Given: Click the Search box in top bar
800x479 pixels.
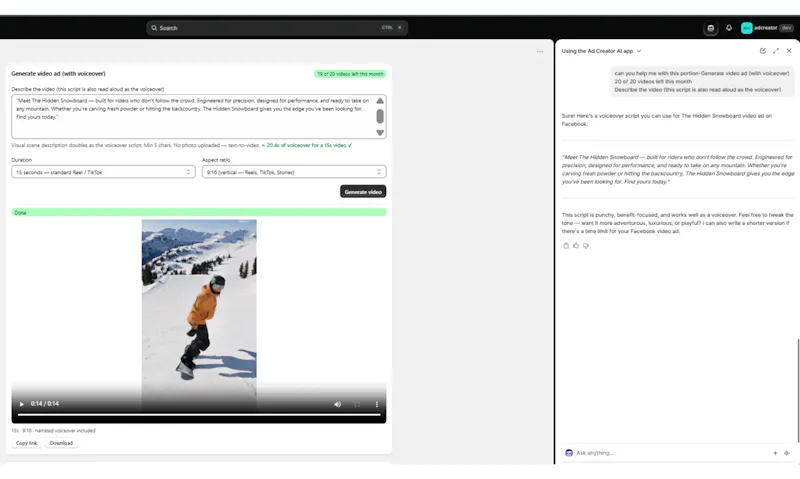Looking at the screenshot, I should coord(277,28).
